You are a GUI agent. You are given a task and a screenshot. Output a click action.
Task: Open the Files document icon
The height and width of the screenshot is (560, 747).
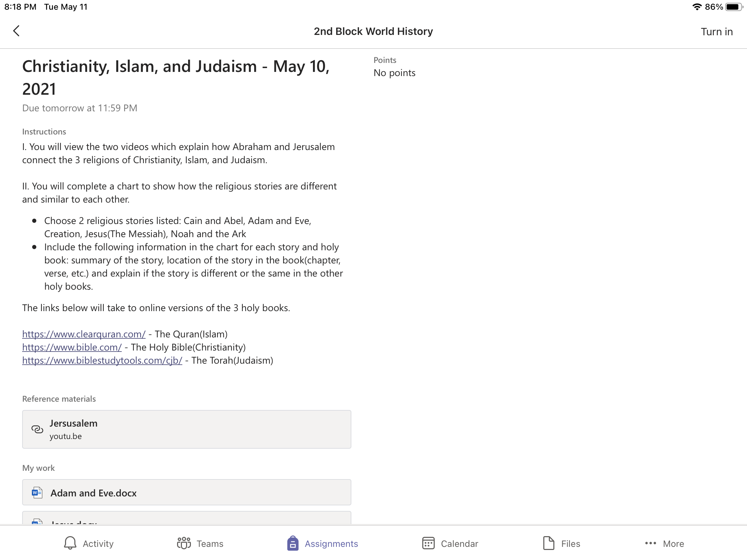[x=548, y=543]
